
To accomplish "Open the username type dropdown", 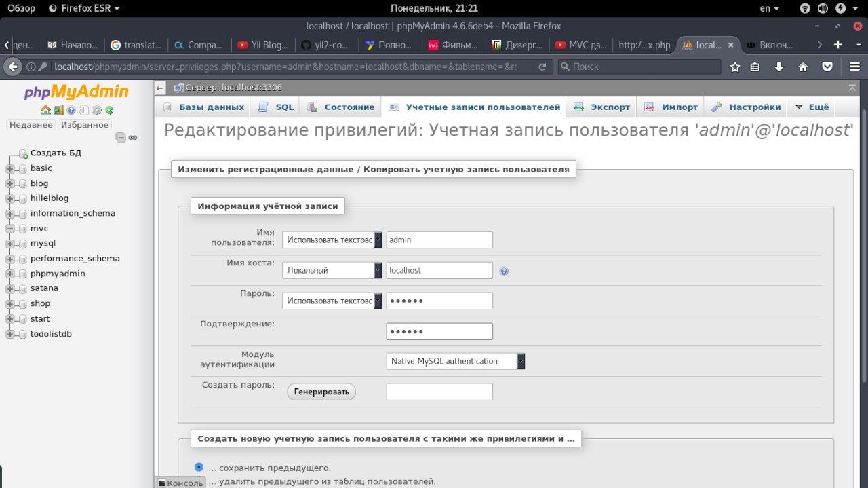I will point(332,240).
